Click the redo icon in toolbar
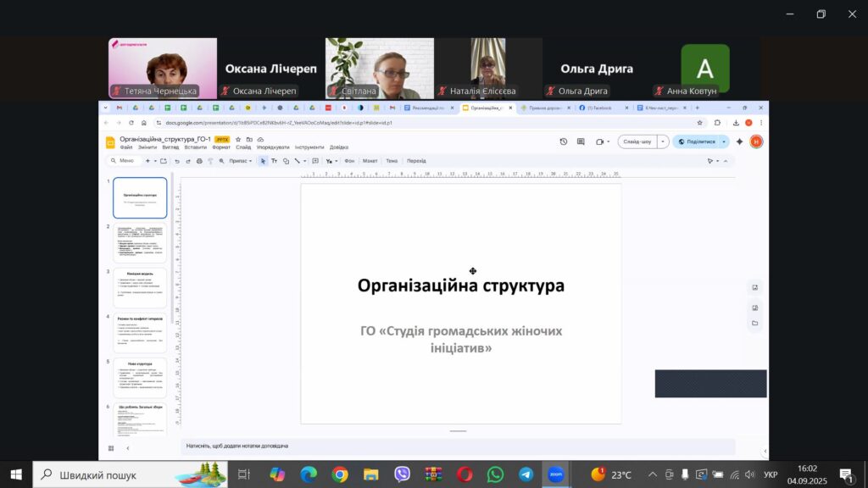Viewport: 868px width, 488px height. pyautogui.click(x=188, y=161)
